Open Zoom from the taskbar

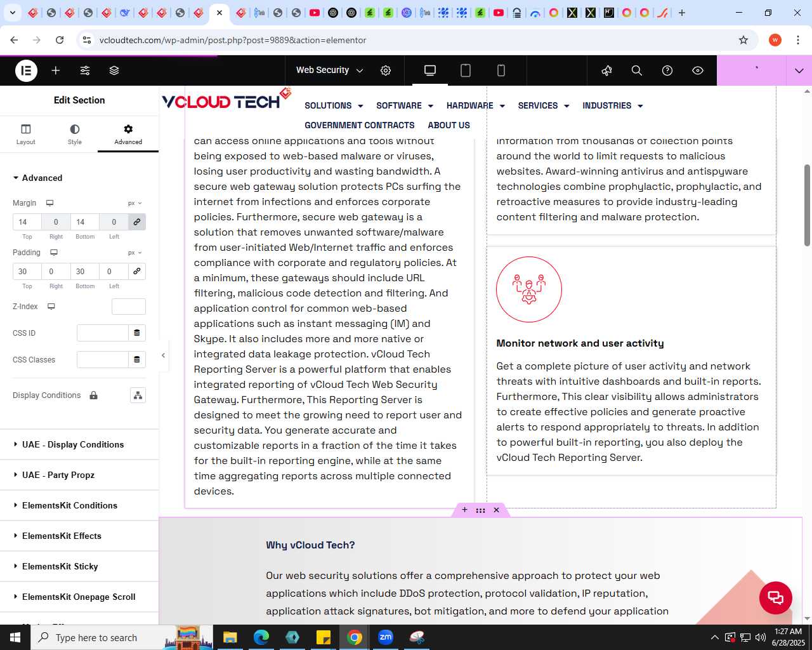(x=386, y=637)
